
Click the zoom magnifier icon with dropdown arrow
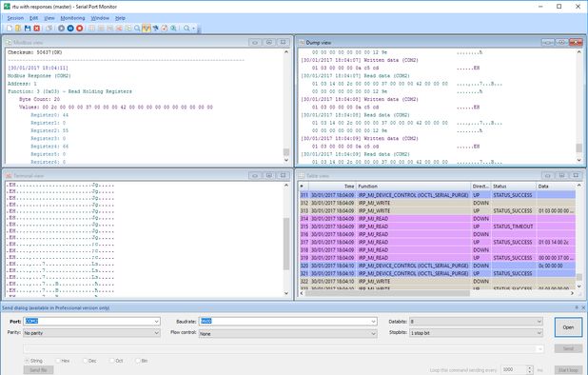click(x=186, y=29)
